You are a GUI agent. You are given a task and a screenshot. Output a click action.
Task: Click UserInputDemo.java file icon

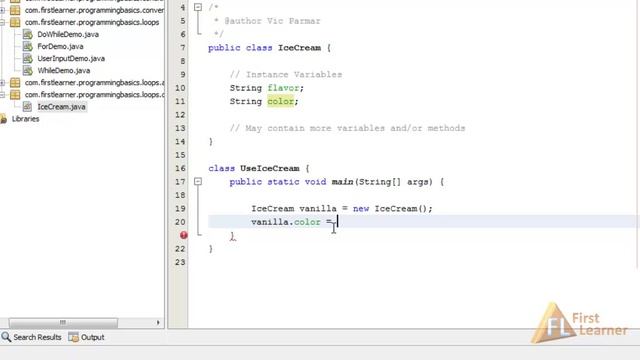coord(27,58)
